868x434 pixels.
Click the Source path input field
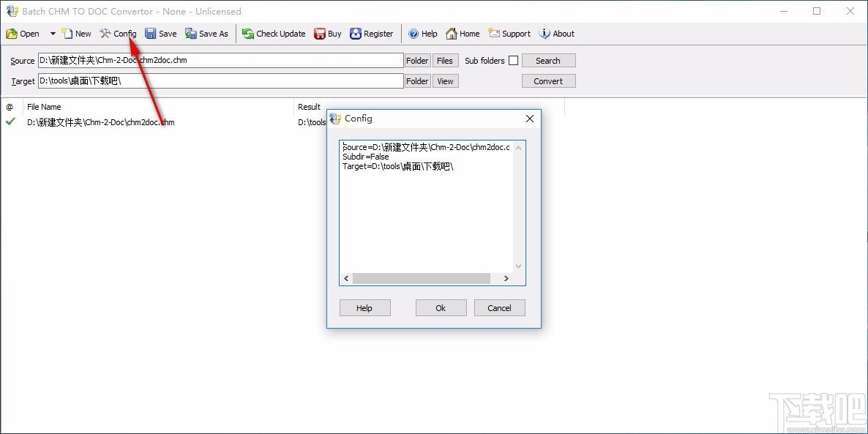221,60
